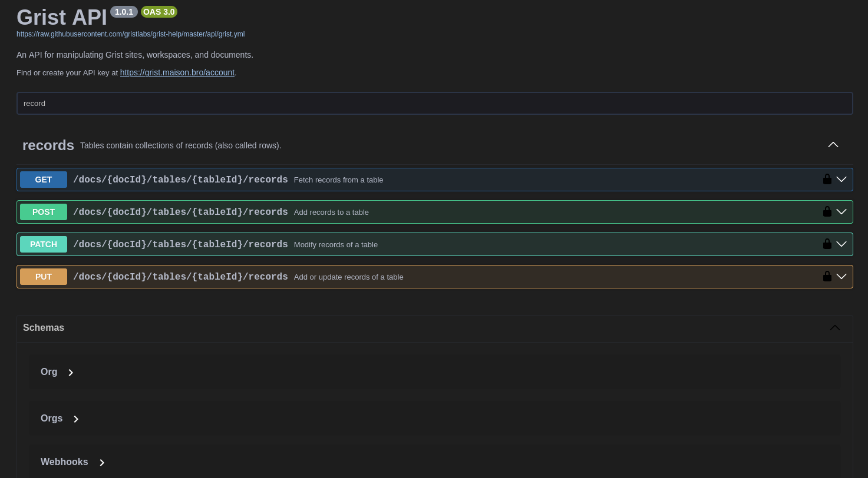Expand the PUT records endpoint with its chevron

[x=841, y=277]
